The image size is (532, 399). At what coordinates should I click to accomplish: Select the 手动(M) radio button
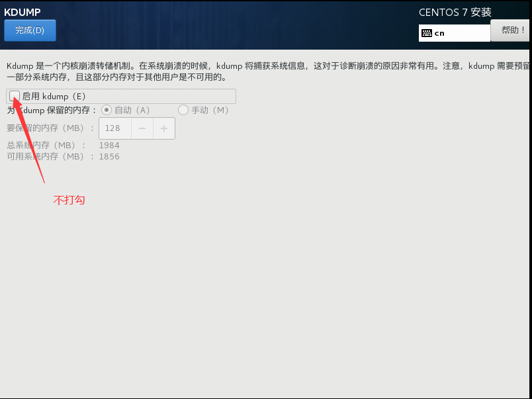coord(183,110)
